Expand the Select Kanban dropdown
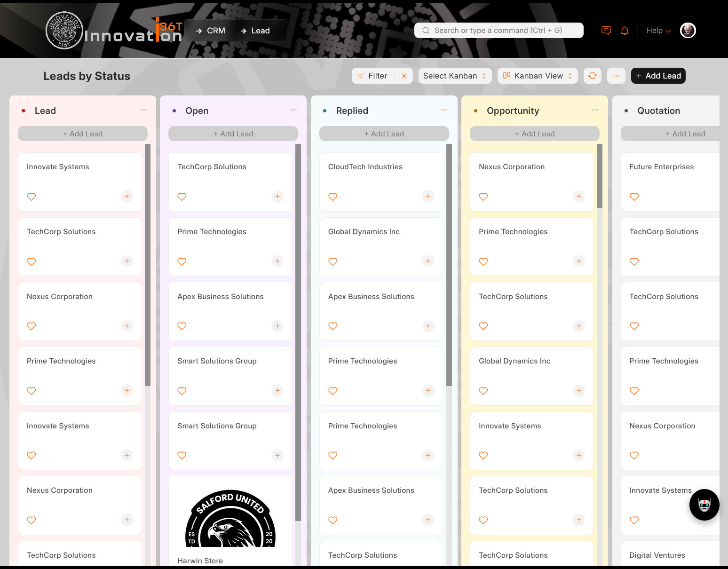 [455, 76]
